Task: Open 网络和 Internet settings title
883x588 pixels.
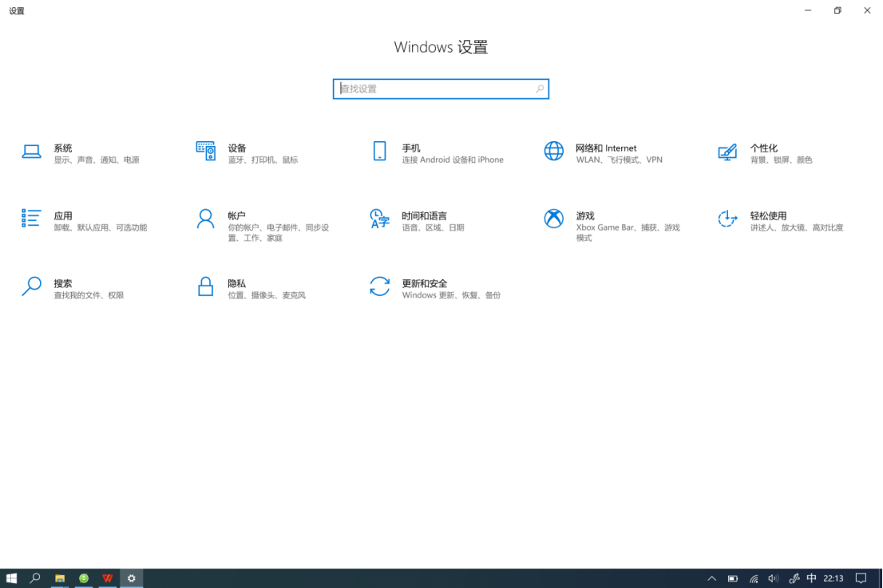Action: click(x=606, y=148)
